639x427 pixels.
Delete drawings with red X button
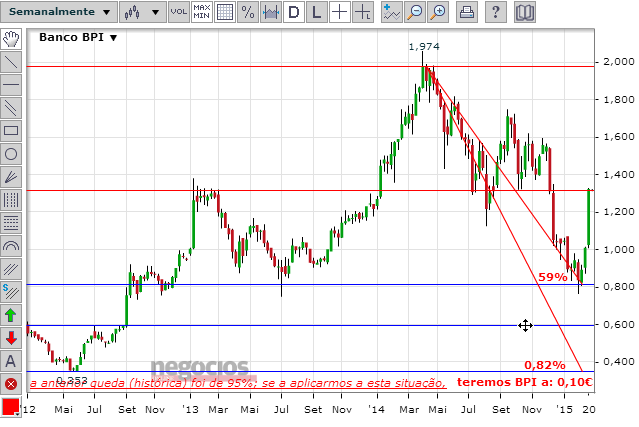11,384
